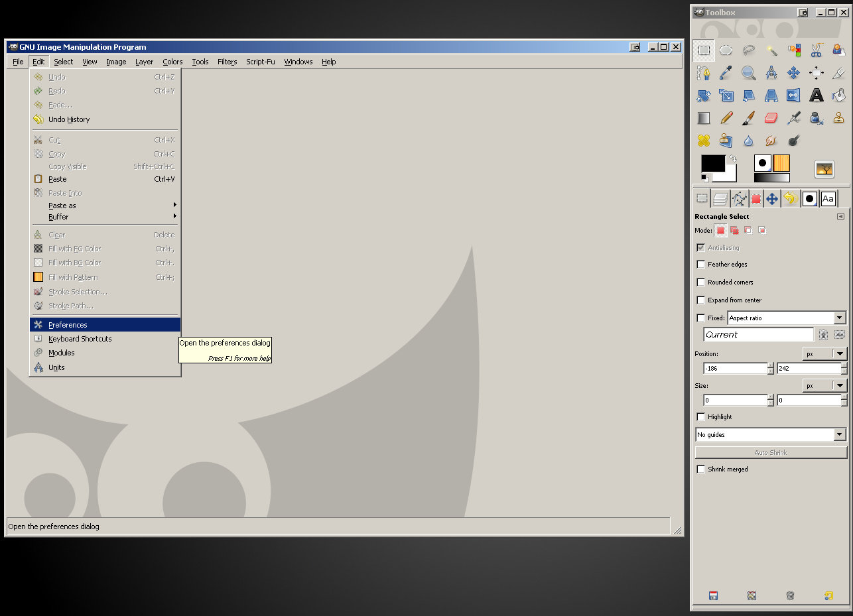The width and height of the screenshot is (853, 616).
Task: Select the Perspective tool
Action: click(x=771, y=95)
